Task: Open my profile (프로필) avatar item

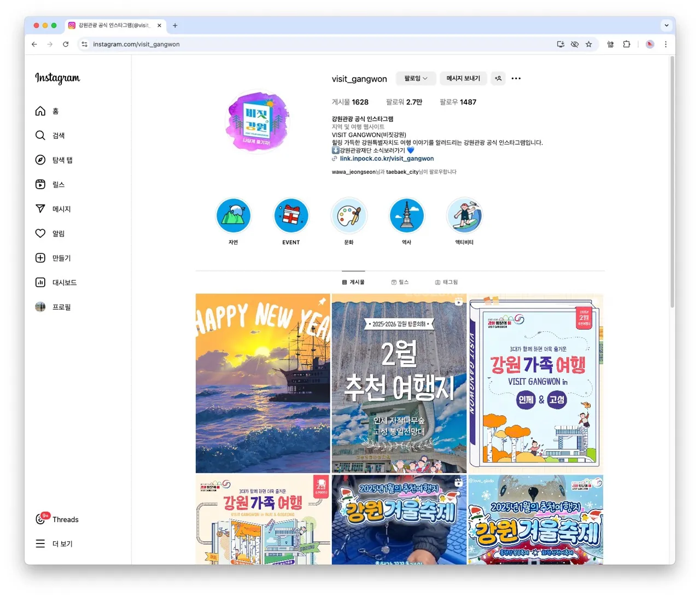Action: [x=52, y=307]
